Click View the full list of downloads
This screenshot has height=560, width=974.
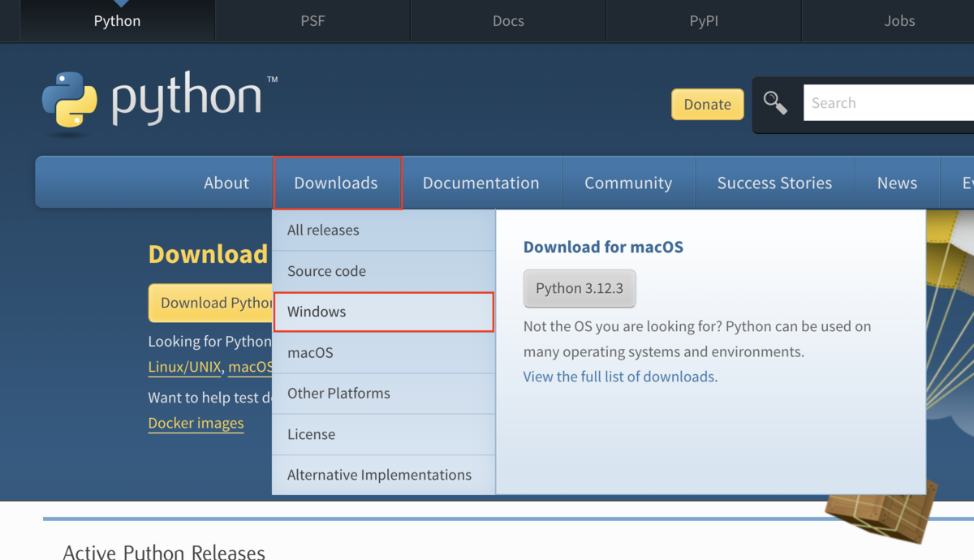[x=619, y=377]
